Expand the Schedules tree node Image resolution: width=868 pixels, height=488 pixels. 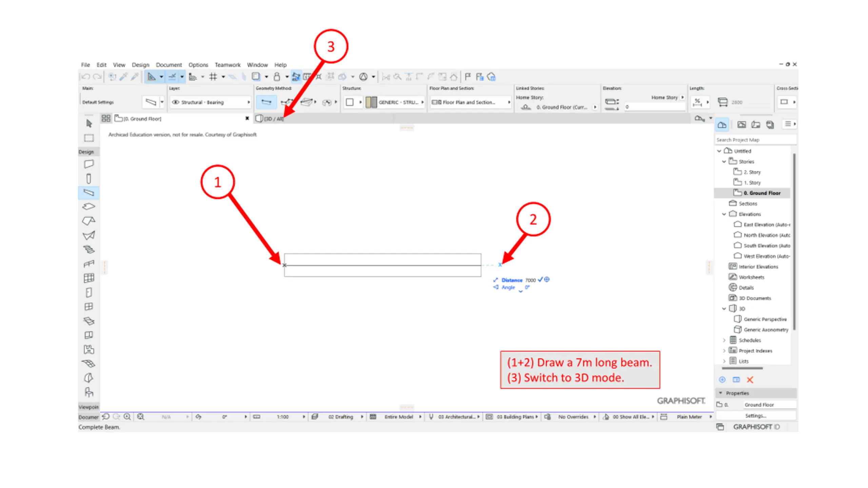pos(724,340)
